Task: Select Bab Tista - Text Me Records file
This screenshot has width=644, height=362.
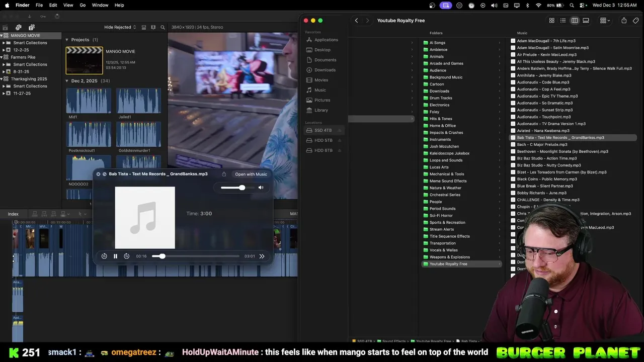Action: [x=573, y=138]
